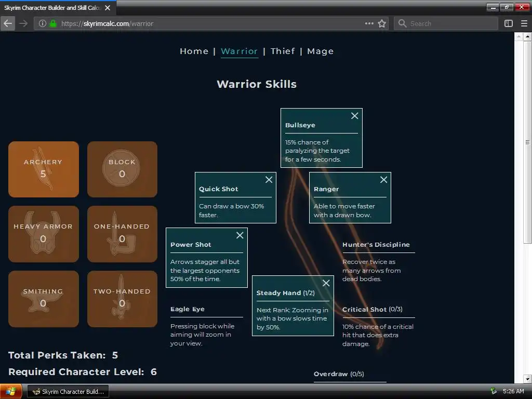This screenshot has width=532, height=399.
Task: Click the browser forward arrow
Action: click(x=23, y=23)
